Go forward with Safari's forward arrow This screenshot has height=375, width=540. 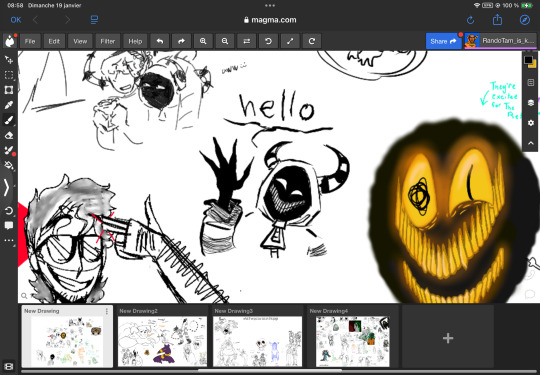(68, 20)
